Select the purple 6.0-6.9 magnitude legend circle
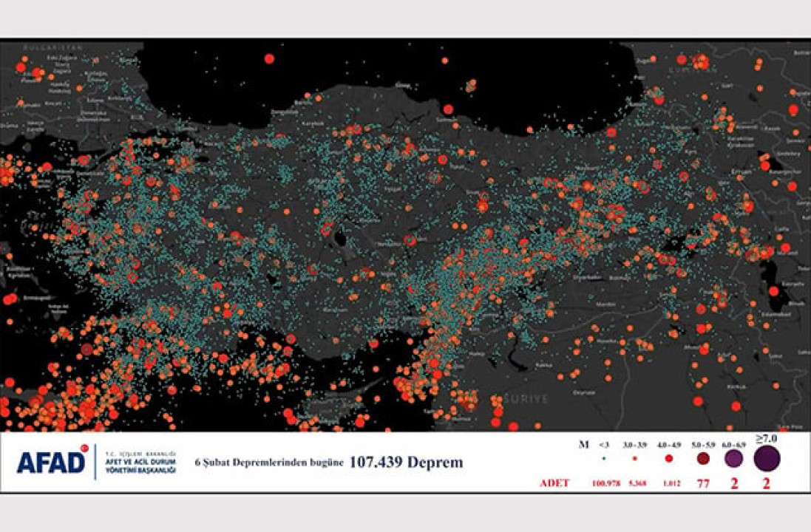Viewport: 811px width, 532px height. [734, 459]
